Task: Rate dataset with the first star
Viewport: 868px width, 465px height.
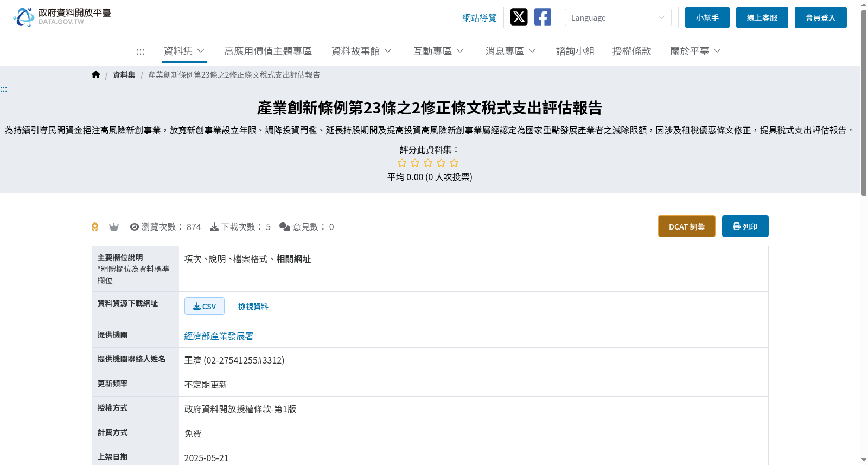Action: tap(402, 163)
